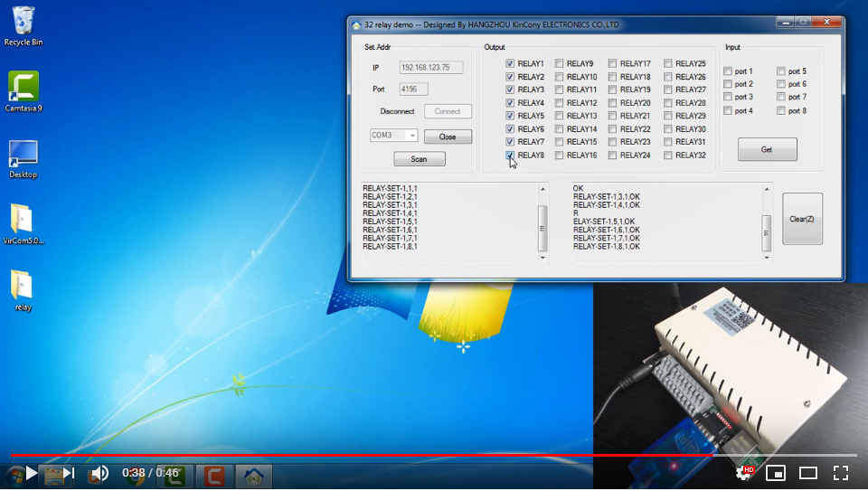The height and width of the screenshot is (491, 868).
Task: Toggle the RELAY8 checkbox
Action: (510, 156)
